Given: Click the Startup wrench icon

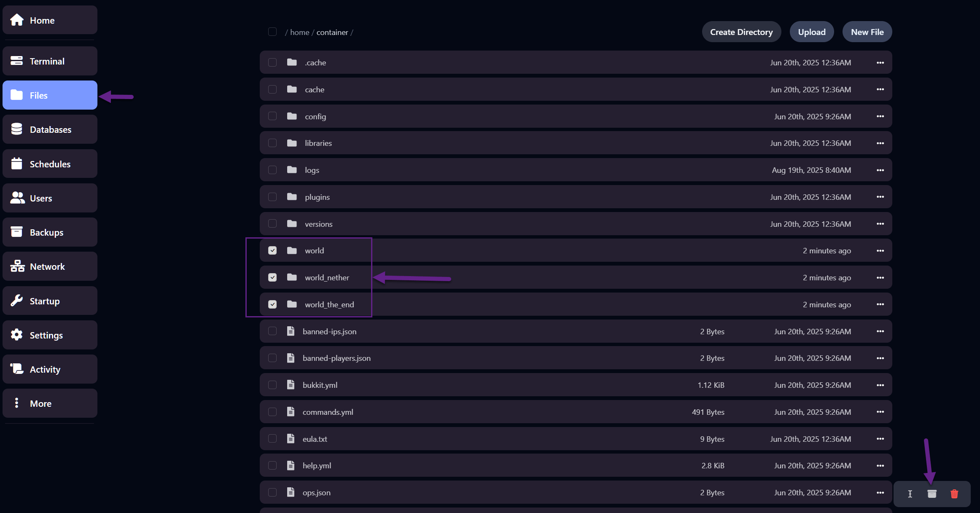Looking at the screenshot, I should (17, 301).
